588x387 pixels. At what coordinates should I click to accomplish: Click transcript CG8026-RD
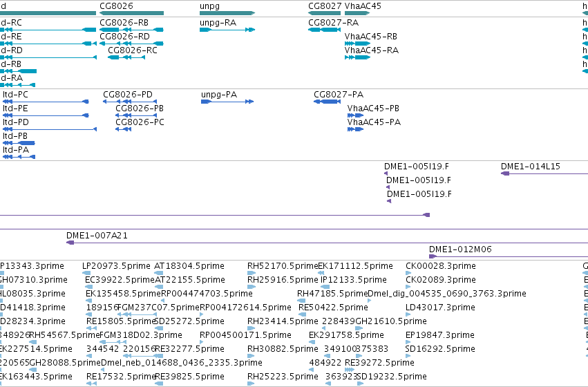coord(124,37)
